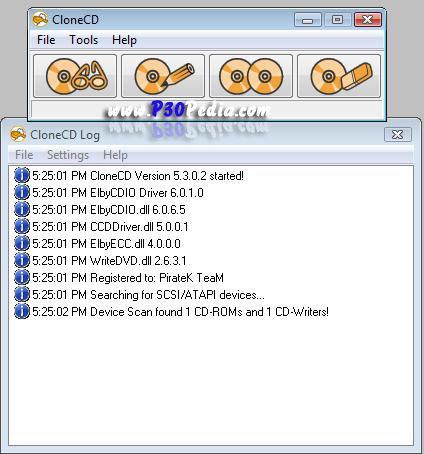Click info icon beside Device Scan found entry
This screenshot has height=454, width=424.
point(22,311)
